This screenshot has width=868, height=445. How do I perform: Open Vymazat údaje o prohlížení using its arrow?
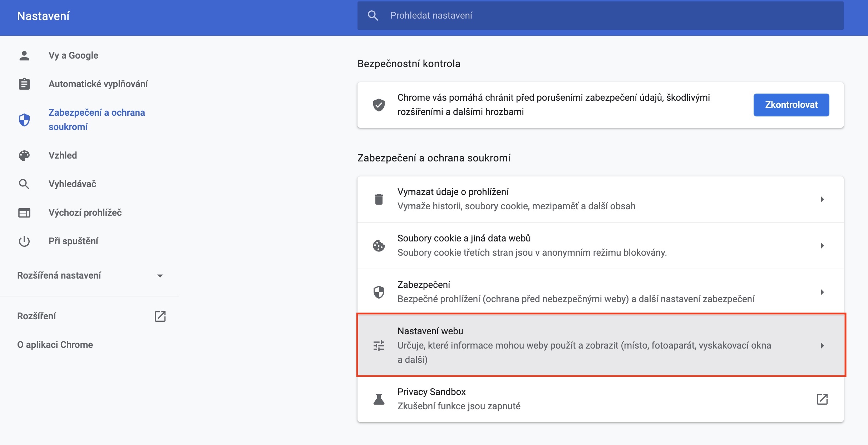click(822, 199)
